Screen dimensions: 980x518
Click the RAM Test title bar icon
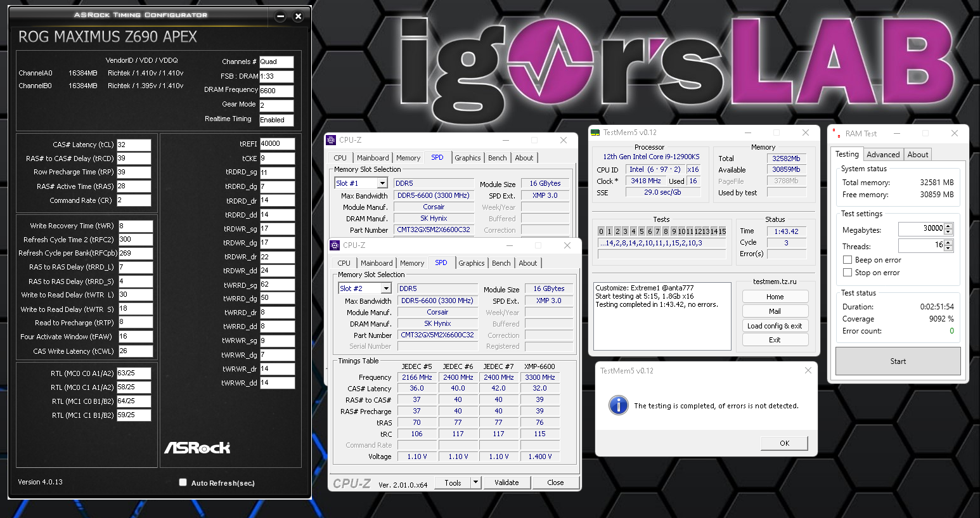coord(836,133)
